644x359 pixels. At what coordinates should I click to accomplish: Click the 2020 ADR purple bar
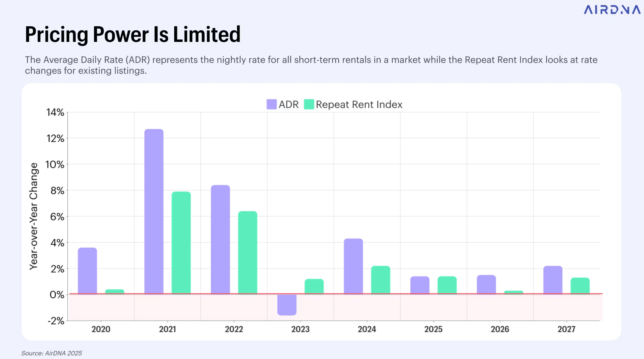click(87, 270)
